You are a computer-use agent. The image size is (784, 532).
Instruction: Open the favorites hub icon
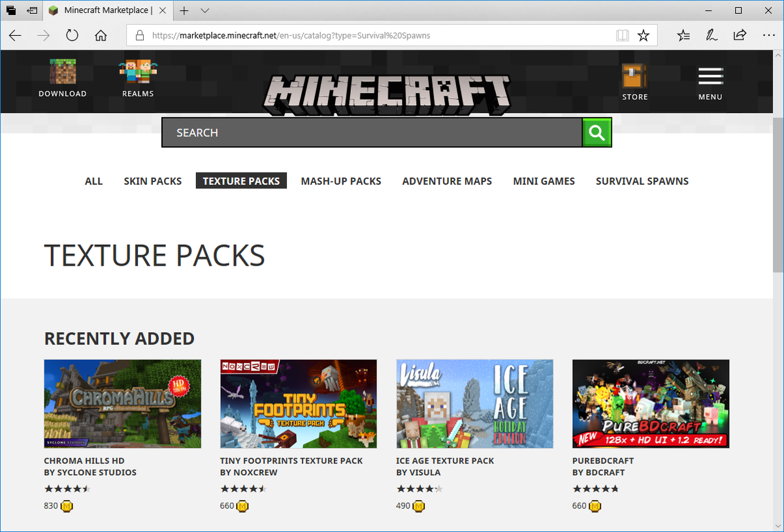[x=683, y=35]
